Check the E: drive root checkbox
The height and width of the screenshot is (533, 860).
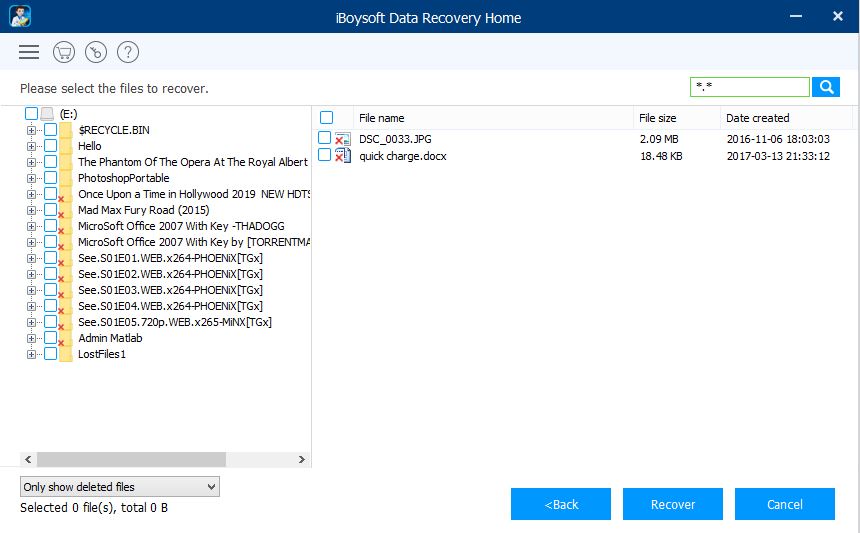[x=31, y=114]
